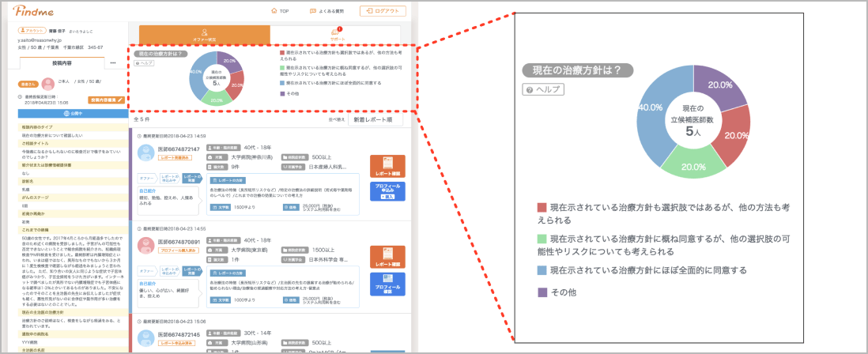Click 自己紹介 box in 医師6674872147 card

tap(168, 199)
